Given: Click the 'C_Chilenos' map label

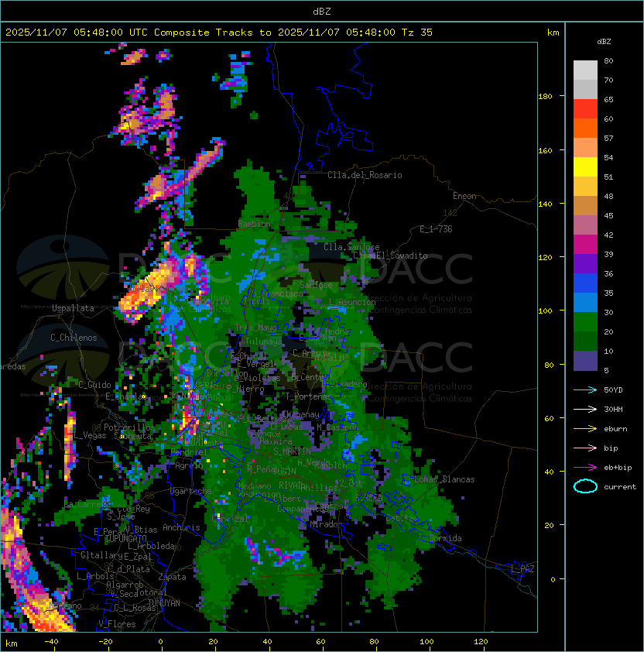Looking at the screenshot, I should [74, 338].
